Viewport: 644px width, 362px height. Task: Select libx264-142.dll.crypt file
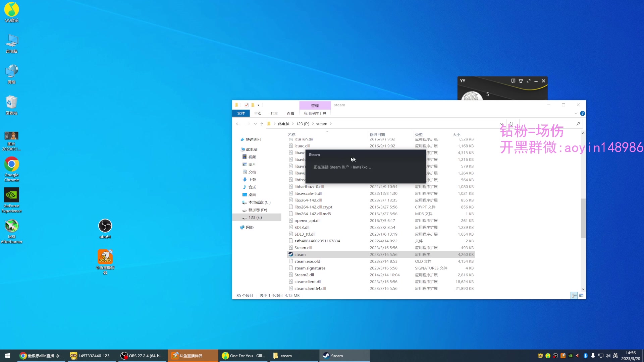[x=381, y=207]
